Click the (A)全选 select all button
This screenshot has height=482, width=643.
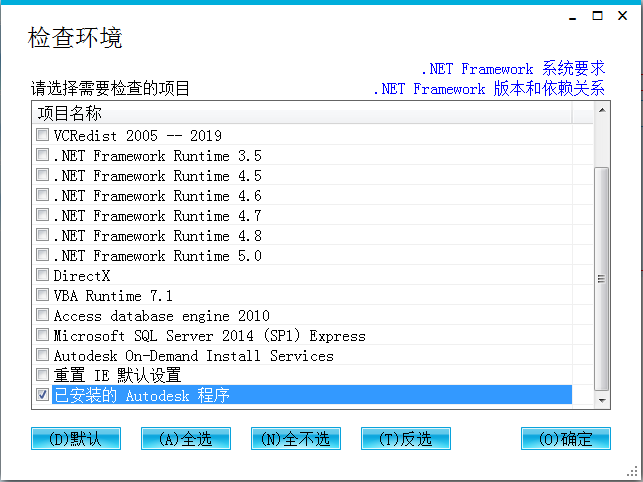(x=186, y=439)
